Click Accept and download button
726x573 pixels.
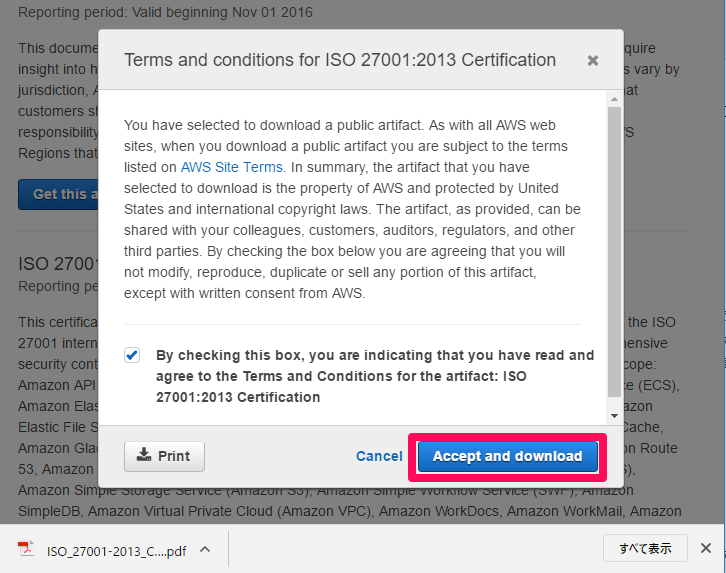(x=507, y=456)
